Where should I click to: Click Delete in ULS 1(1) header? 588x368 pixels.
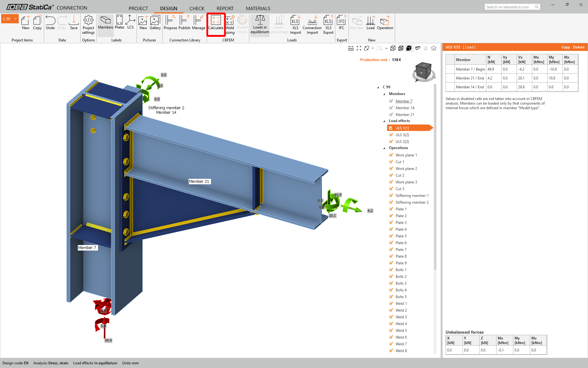pos(579,47)
